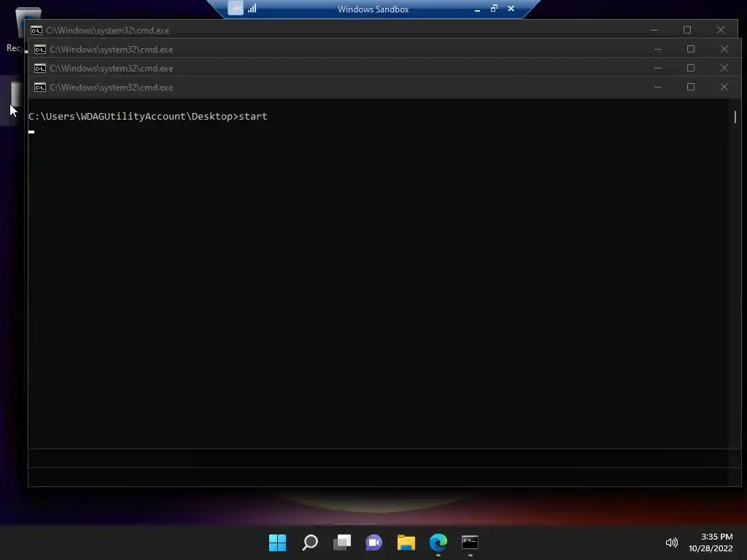This screenshot has height=560, width=747.
Task: Click the console vertical scrollbar thumb
Action: coord(735,117)
